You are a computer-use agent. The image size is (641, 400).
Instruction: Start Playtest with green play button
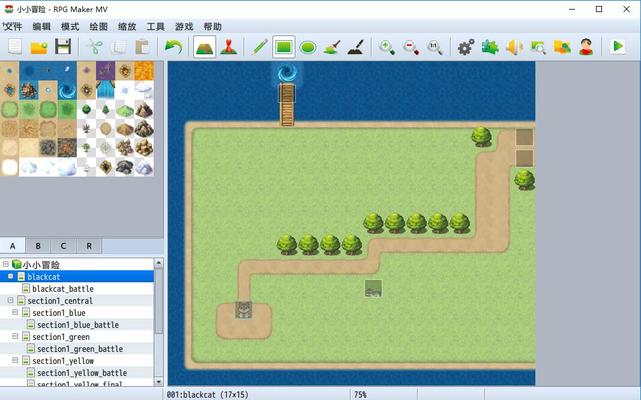[x=618, y=47]
